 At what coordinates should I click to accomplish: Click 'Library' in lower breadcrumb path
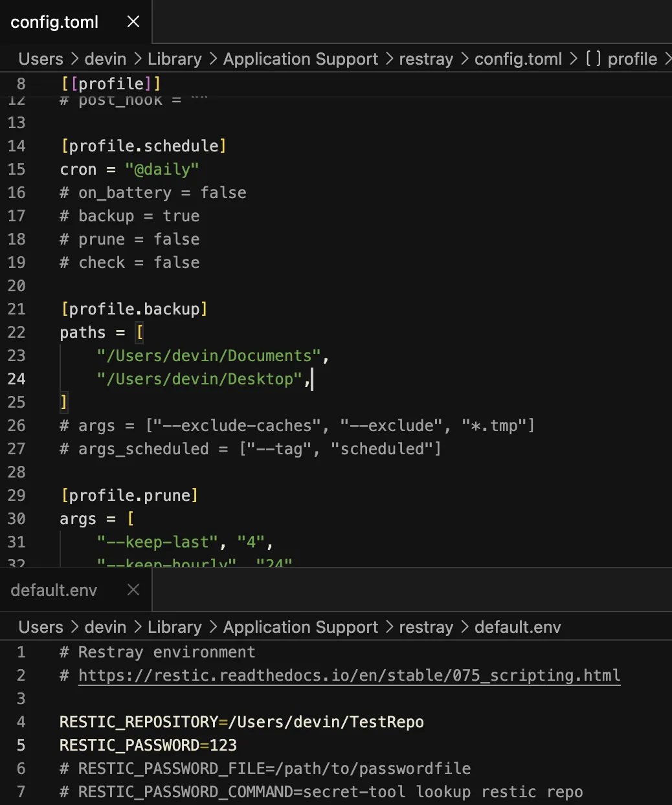click(175, 627)
